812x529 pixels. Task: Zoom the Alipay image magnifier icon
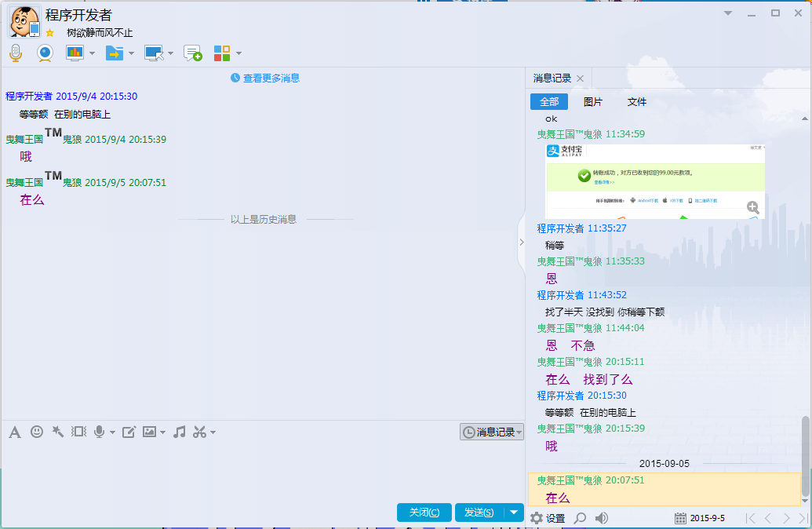(753, 208)
